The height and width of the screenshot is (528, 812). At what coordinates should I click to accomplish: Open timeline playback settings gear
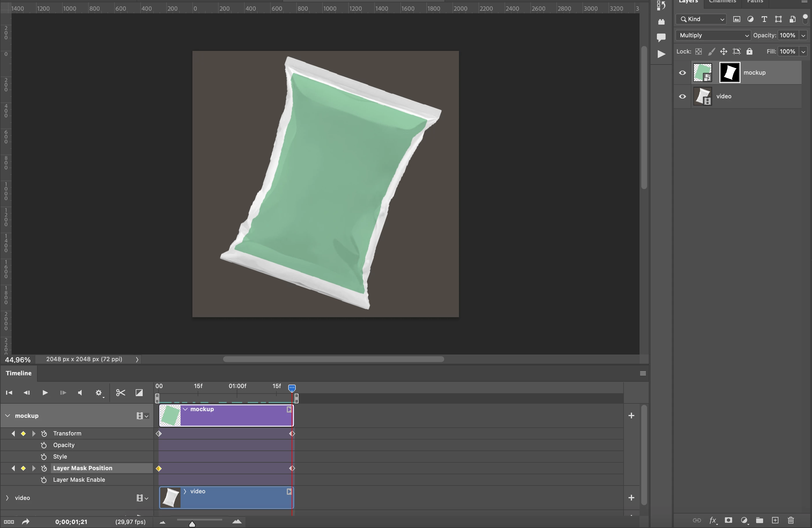[x=99, y=393]
